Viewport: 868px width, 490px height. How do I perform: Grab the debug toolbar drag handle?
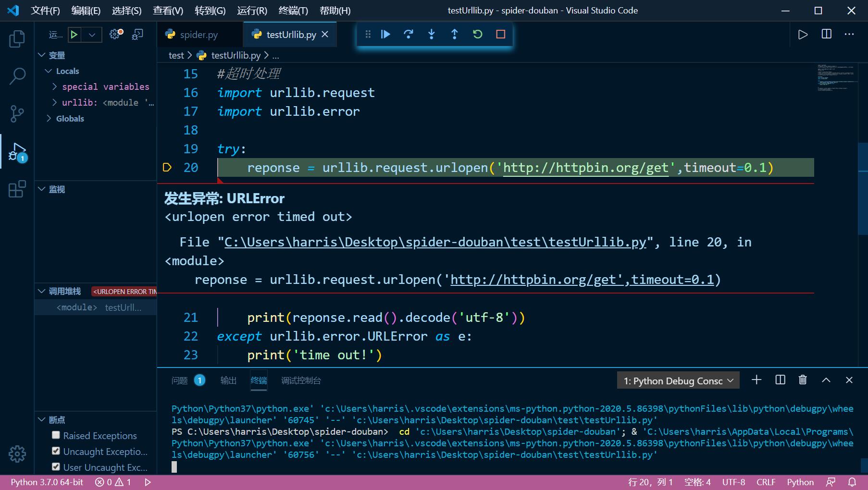click(368, 34)
